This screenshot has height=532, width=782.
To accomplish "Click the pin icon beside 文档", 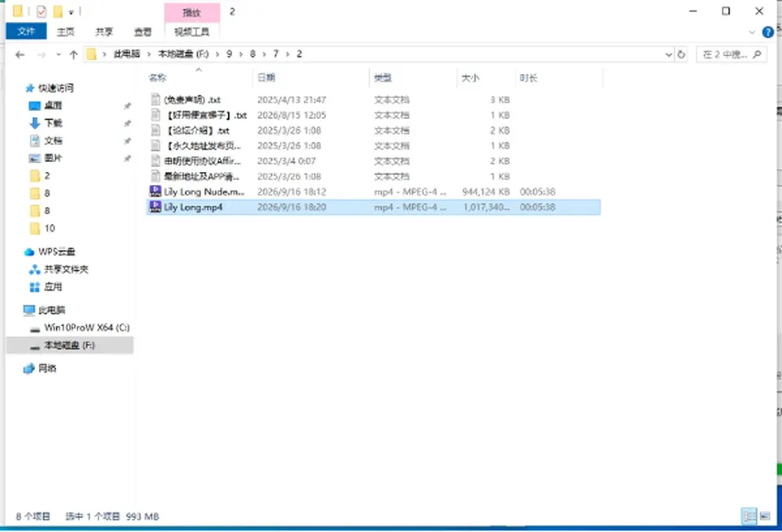I will pyautogui.click(x=127, y=141).
